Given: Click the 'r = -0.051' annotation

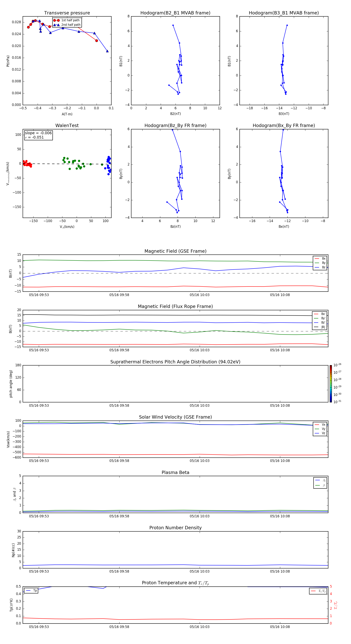Looking at the screenshot, I should [x=35, y=137].
